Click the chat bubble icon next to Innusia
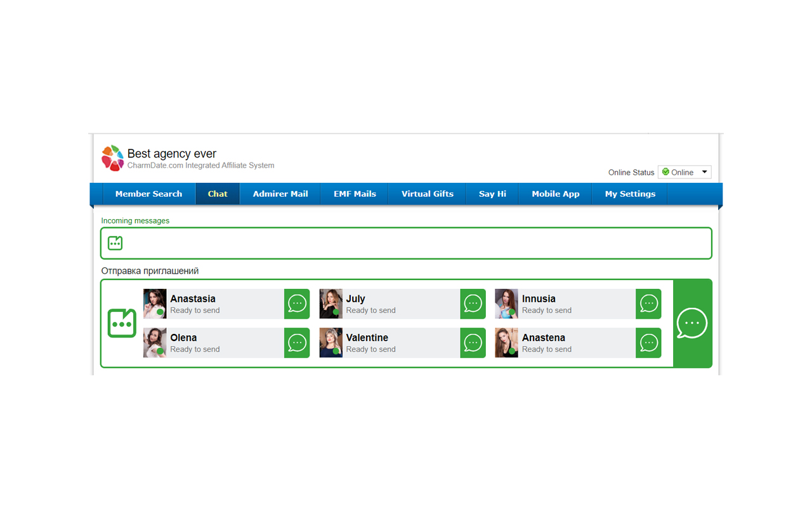 click(648, 304)
